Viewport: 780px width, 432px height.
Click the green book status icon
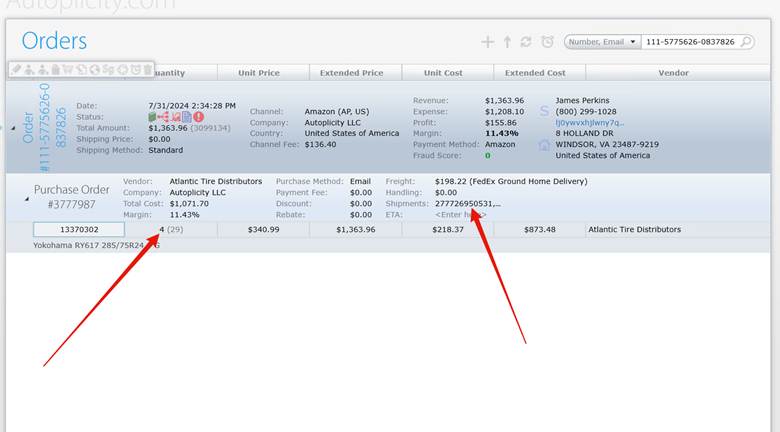(x=152, y=117)
